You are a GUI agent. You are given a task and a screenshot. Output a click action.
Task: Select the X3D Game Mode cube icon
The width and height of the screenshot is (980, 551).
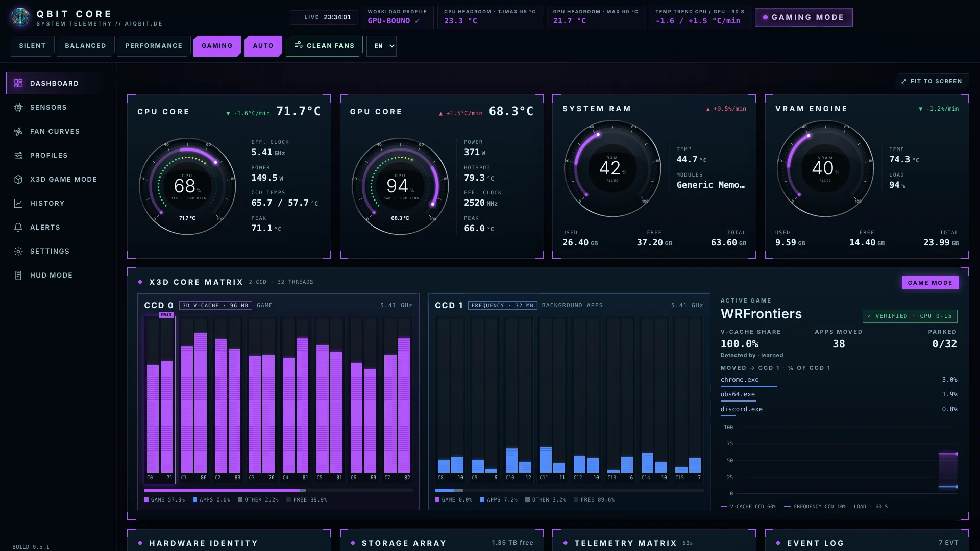(18, 179)
